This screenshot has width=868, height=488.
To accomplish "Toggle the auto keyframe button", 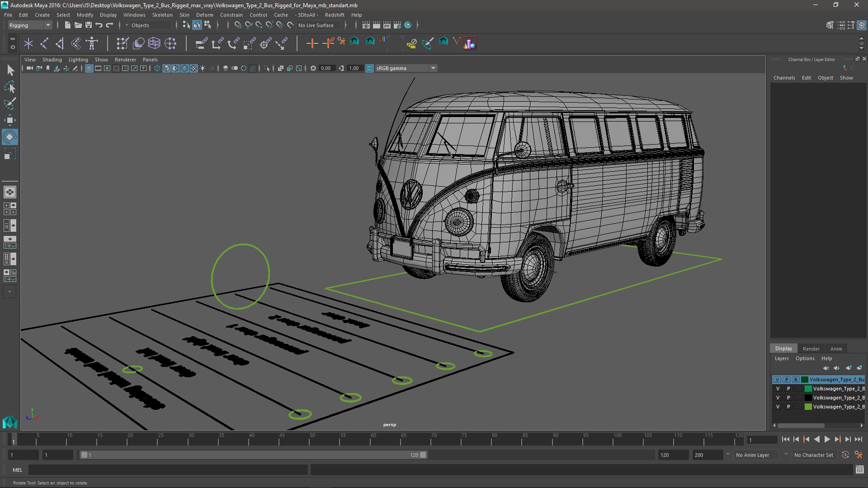I will coord(845,455).
